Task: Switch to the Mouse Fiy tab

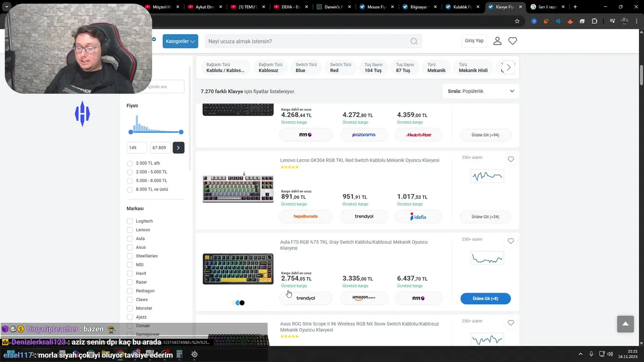Action: click(377, 7)
